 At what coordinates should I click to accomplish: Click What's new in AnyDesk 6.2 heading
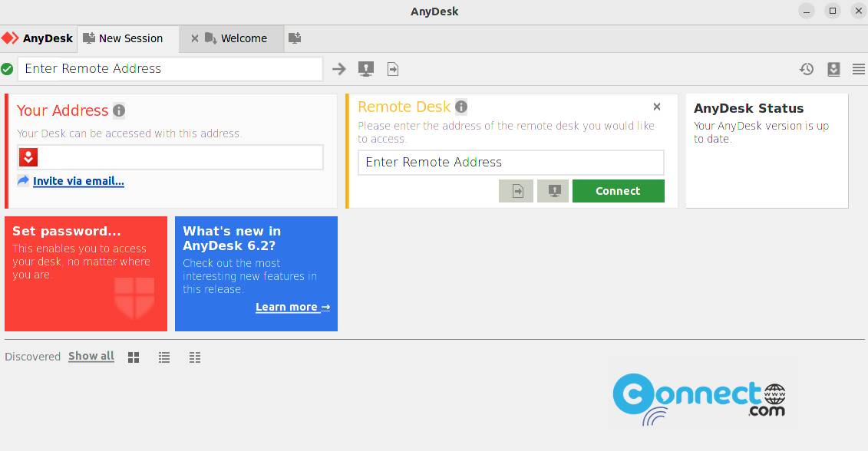[x=232, y=239]
